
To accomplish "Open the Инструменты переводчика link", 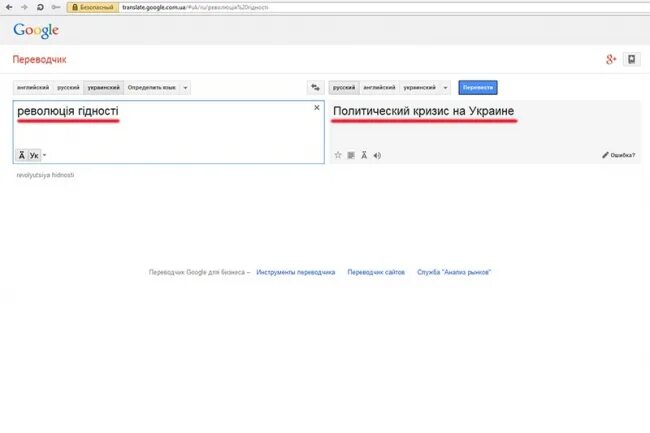I will click(x=296, y=272).
